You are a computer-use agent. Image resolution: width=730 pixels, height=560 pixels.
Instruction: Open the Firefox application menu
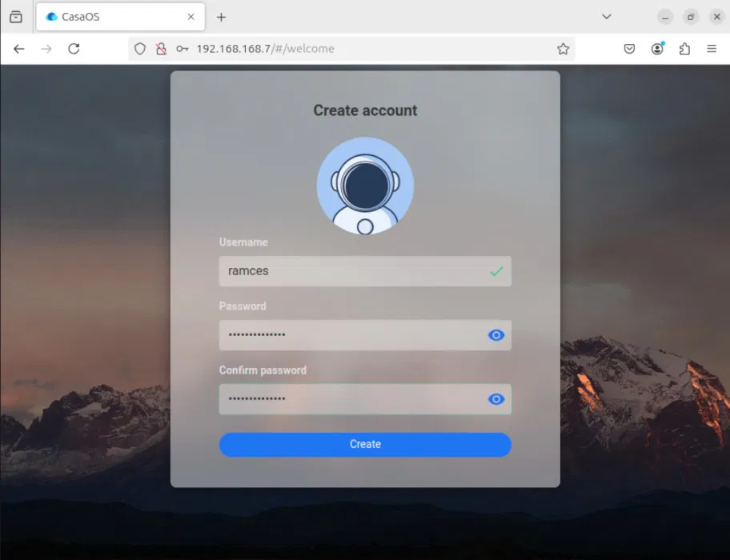tap(712, 48)
